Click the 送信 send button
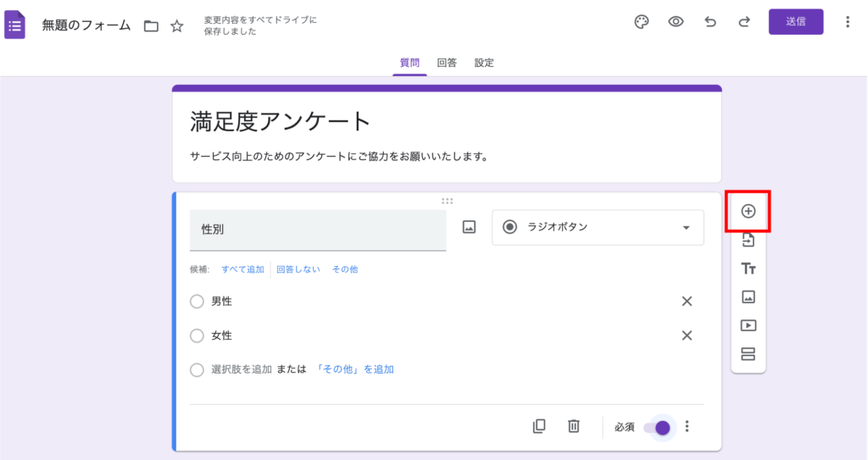This screenshot has height=460, width=868. (795, 22)
